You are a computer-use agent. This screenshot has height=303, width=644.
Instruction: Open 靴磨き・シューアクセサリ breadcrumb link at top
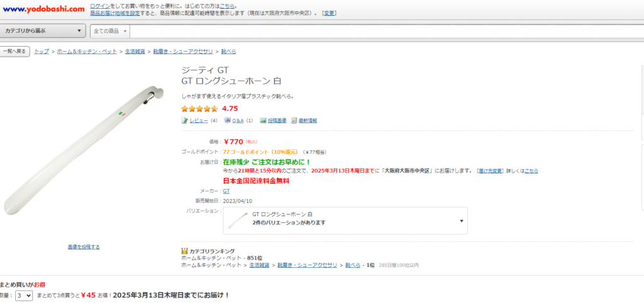pyautogui.click(x=183, y=52)
